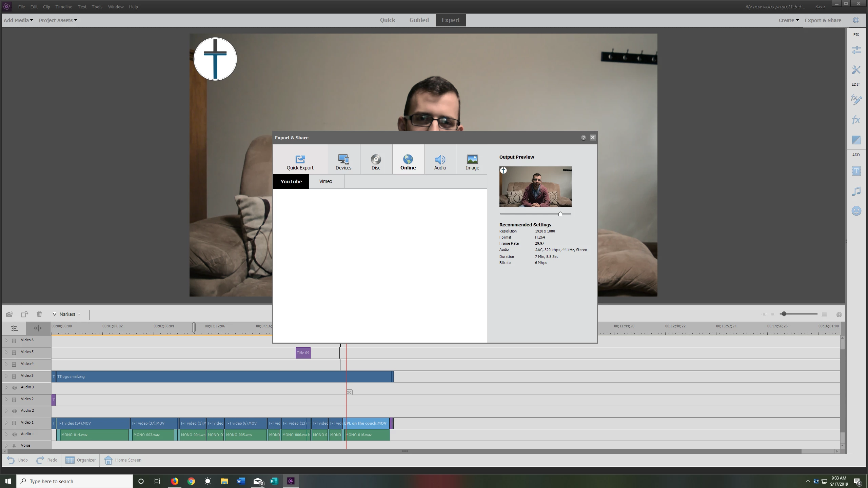868x488 pixels.
Task: Select the Disc export option
Action: 376,162
